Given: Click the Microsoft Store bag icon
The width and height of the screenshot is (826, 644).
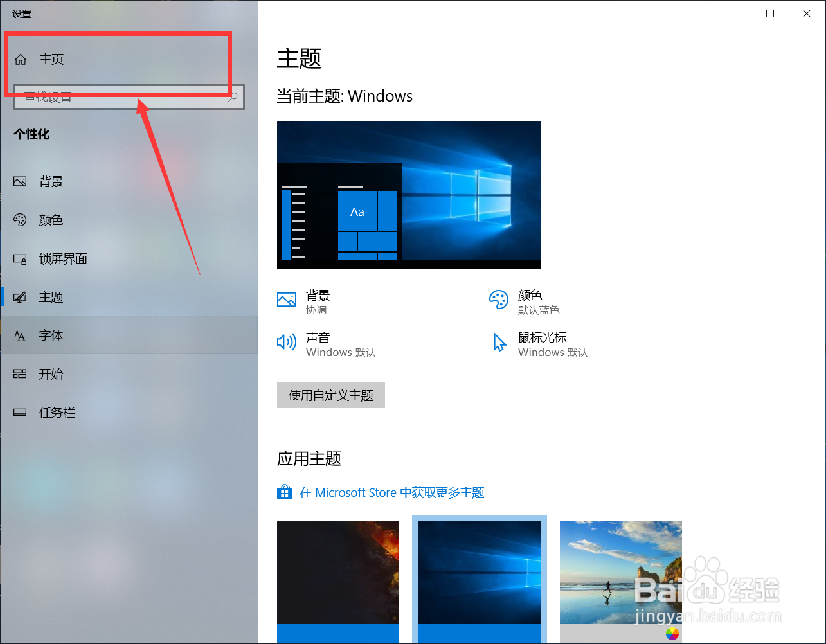Looking at the screenshot, I should (x=285, y=492).
